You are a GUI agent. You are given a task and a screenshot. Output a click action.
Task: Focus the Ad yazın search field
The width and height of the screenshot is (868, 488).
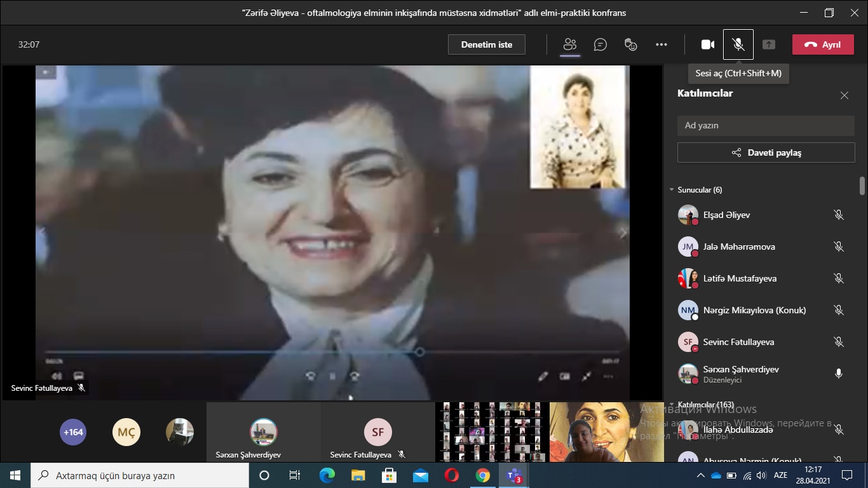click(766, 125)
